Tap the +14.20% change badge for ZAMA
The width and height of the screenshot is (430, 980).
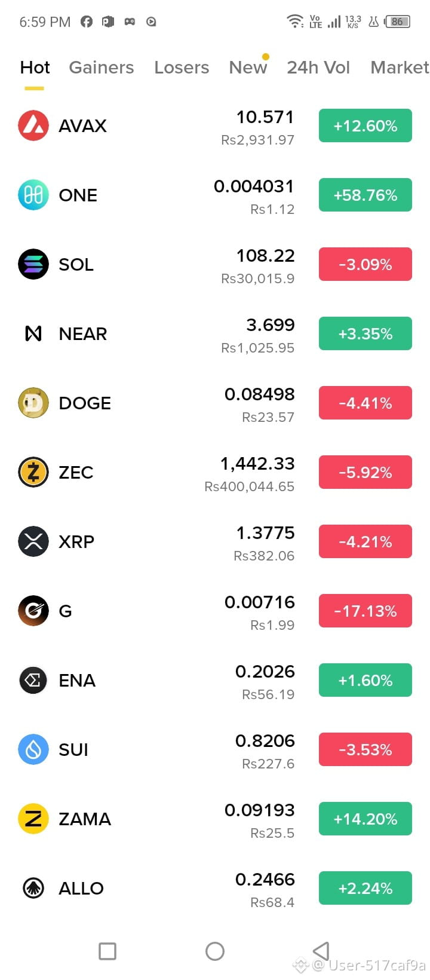(365, 819)
